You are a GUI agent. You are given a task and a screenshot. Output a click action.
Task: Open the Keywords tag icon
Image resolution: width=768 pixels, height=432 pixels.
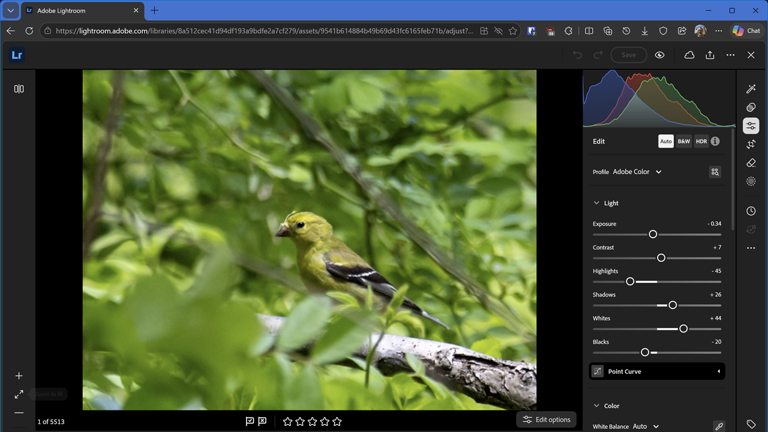pos(751,424)
